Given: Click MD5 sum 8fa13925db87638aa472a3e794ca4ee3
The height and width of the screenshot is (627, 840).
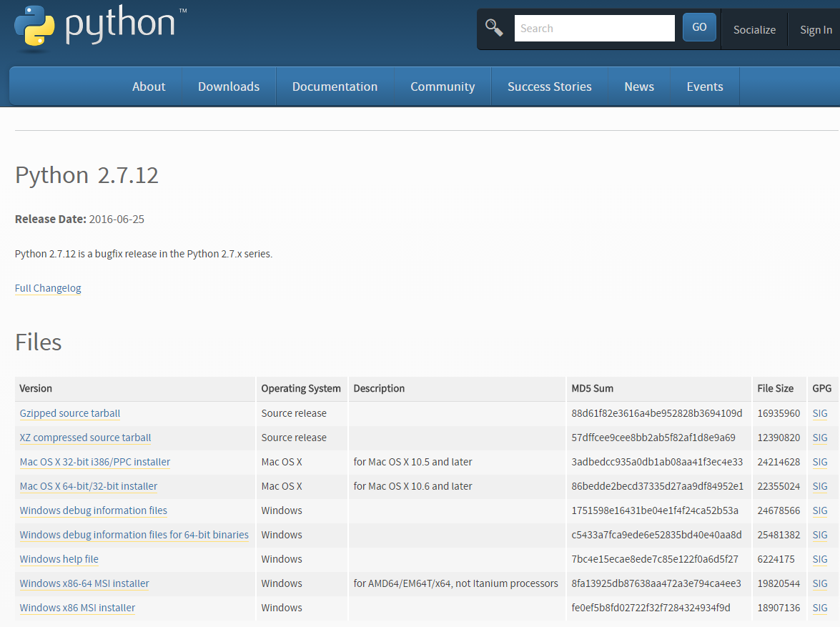Looking at the screenshot, I should (x=656, y=583).
